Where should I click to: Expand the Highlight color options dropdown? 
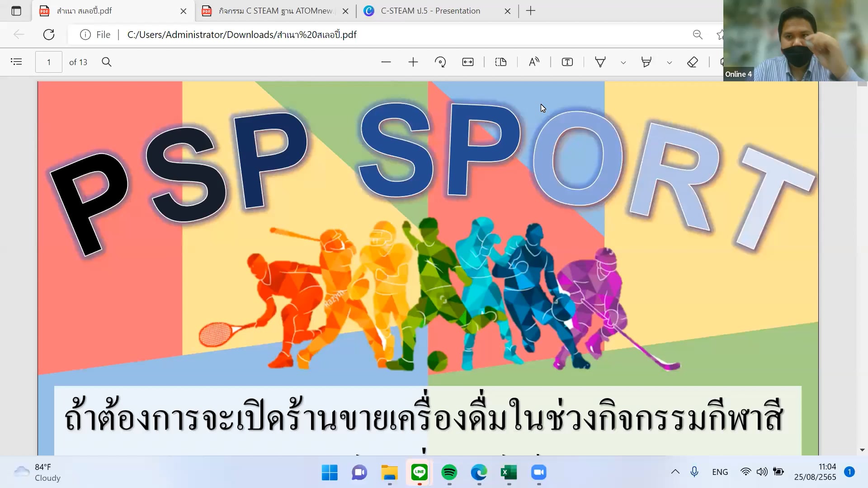pyautogui.click(x=669, y=62)
